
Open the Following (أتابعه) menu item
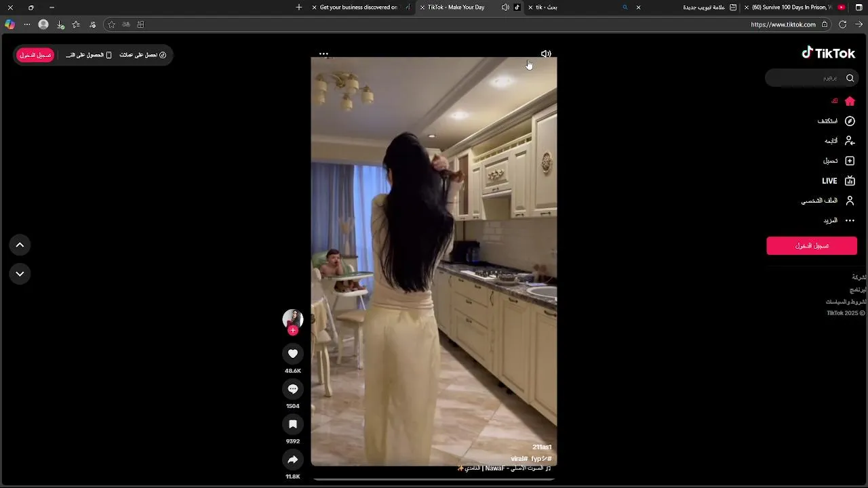(x=840, y=141)
